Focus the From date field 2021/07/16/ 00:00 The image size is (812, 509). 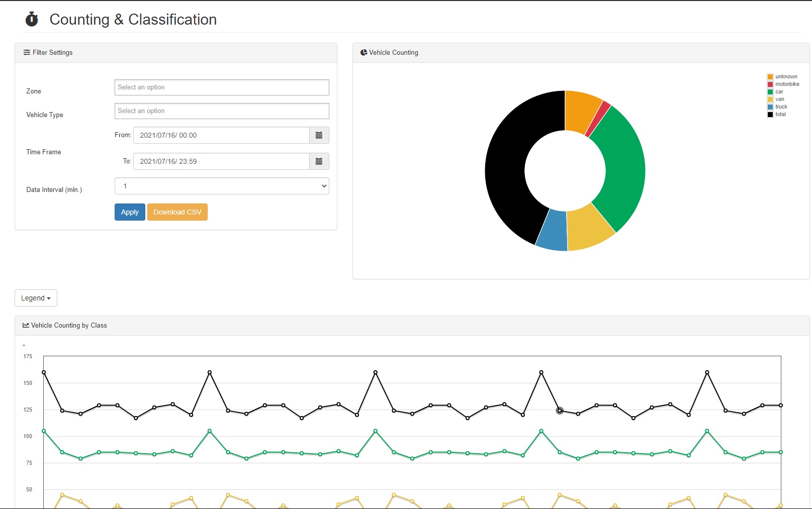(x=221, y=135)
